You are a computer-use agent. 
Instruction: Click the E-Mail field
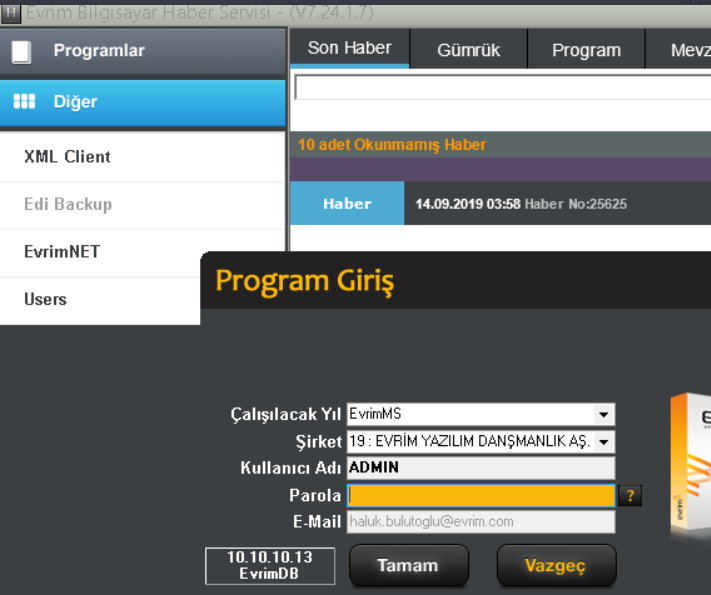481,522
